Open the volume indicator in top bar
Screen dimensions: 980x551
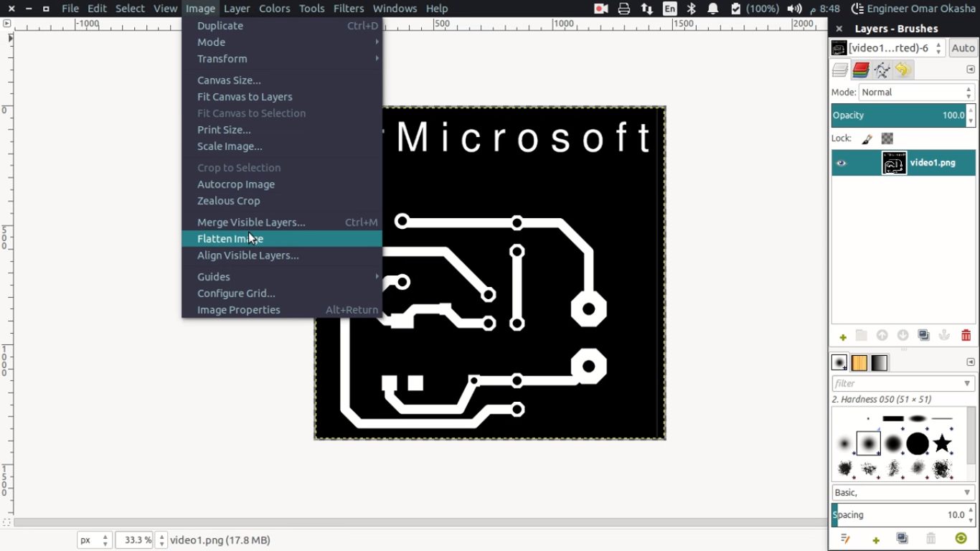(794, 9)
